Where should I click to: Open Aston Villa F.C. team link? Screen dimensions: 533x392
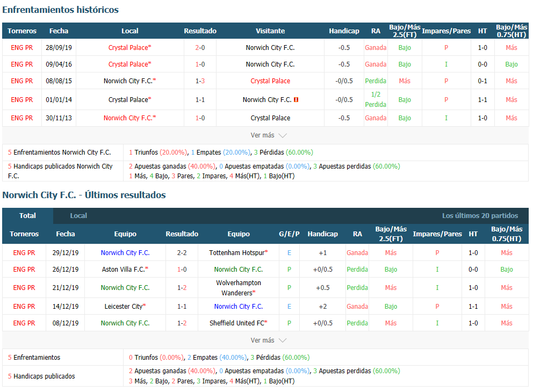tap(125, 270)
